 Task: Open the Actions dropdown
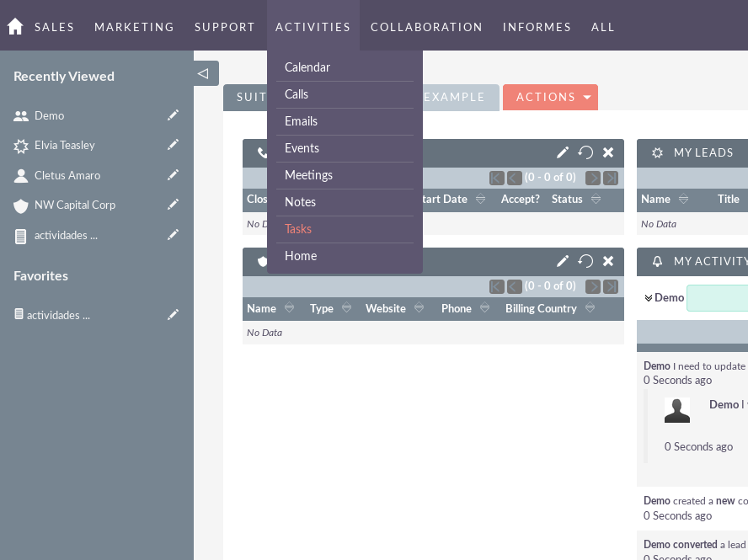point(550,97)
